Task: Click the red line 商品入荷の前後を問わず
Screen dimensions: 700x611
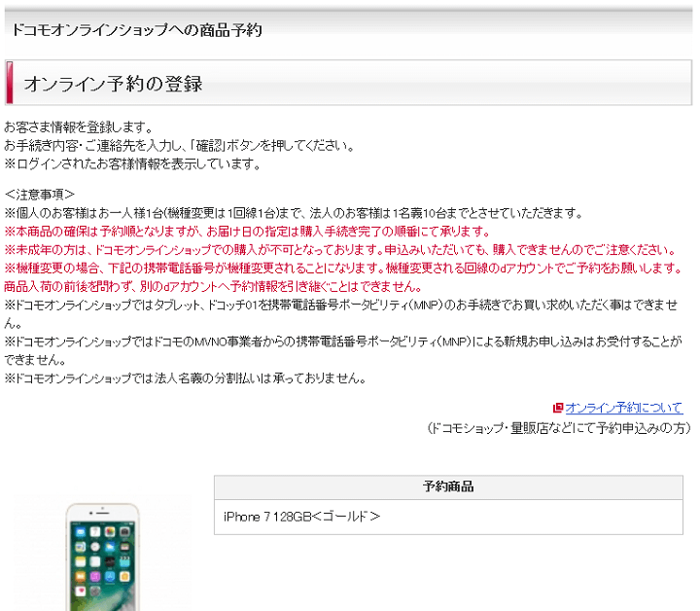Action: coord(213,287)
